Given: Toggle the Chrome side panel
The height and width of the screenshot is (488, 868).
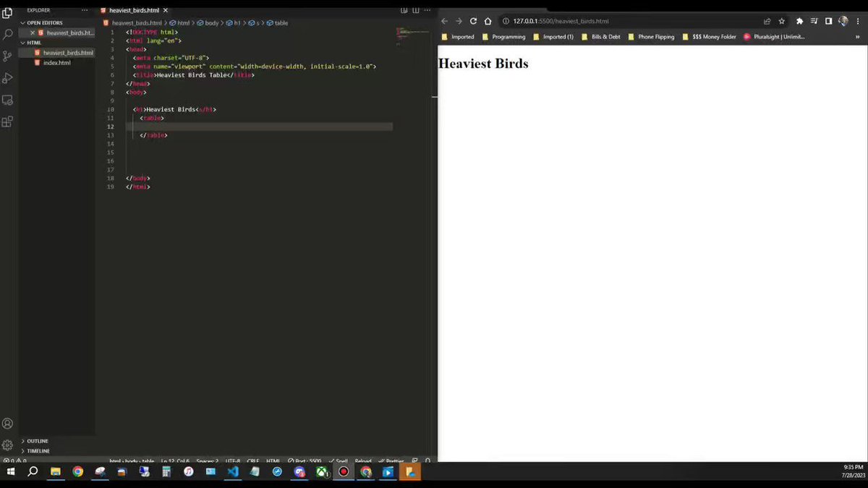Looking at the screenshot, I should click(x=828, y=21).
